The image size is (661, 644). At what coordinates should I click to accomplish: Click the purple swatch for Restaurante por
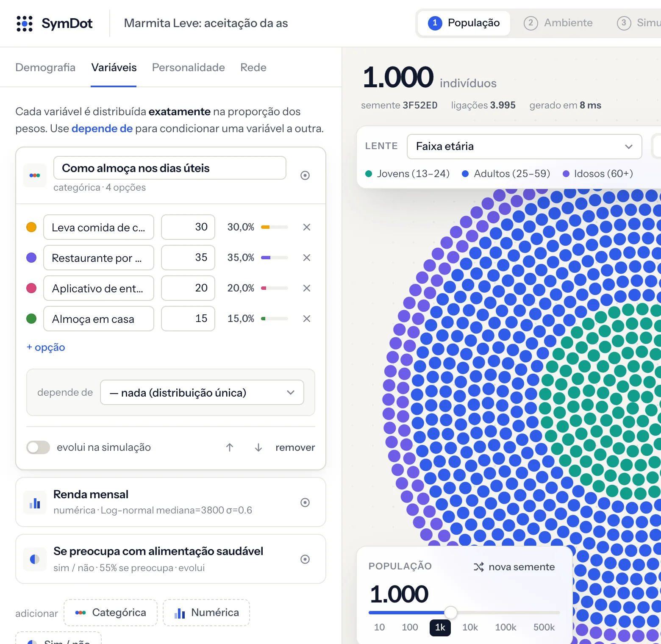(31, 258)
